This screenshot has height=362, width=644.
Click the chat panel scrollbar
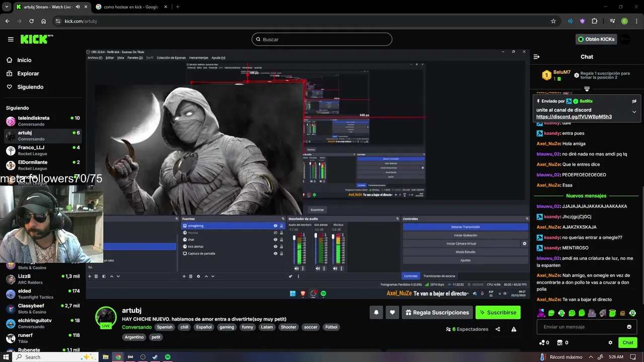[x=642, y=246]
